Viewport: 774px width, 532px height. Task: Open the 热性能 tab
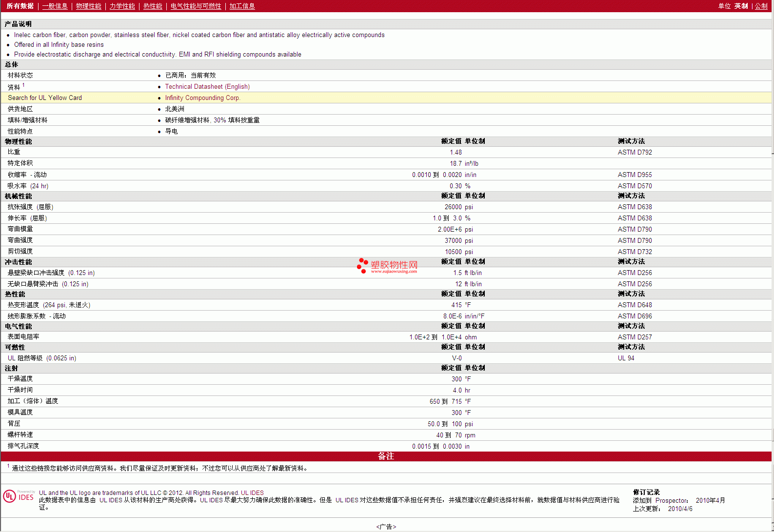pyautogui.click(x=153, y=6)
